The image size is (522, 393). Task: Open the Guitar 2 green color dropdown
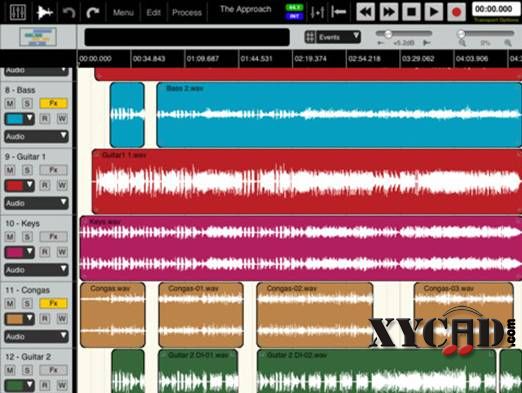pyautogui.click(x=19, y=385)
